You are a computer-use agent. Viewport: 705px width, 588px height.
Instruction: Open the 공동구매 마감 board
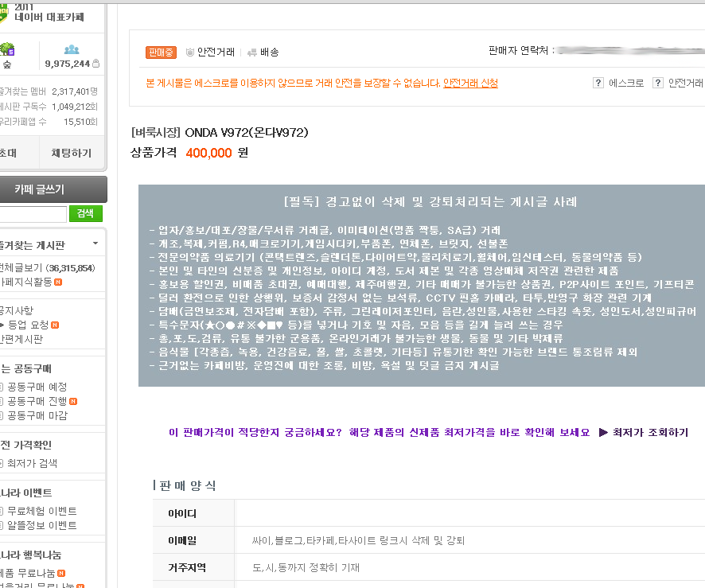click(37, 416)
